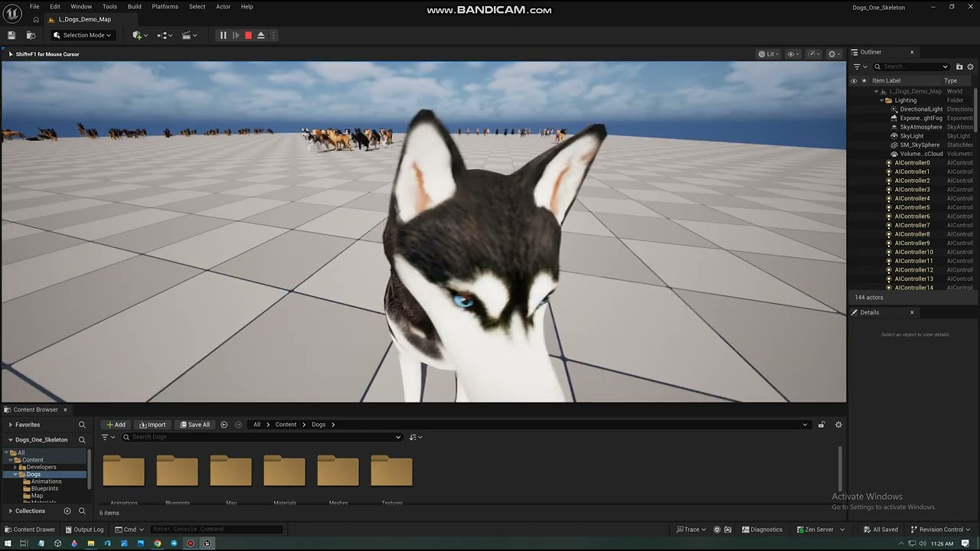Open the Content Drawer
Viewport: 980px width, 551px height.
[30, 530]
